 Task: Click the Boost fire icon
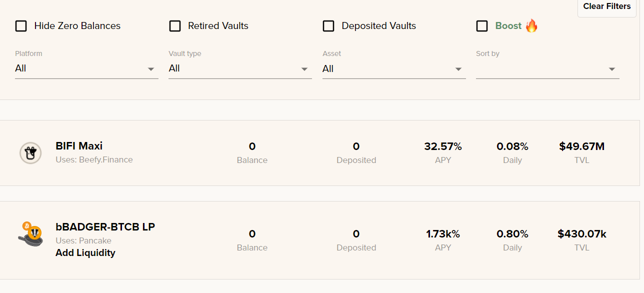tap(531, 25)
